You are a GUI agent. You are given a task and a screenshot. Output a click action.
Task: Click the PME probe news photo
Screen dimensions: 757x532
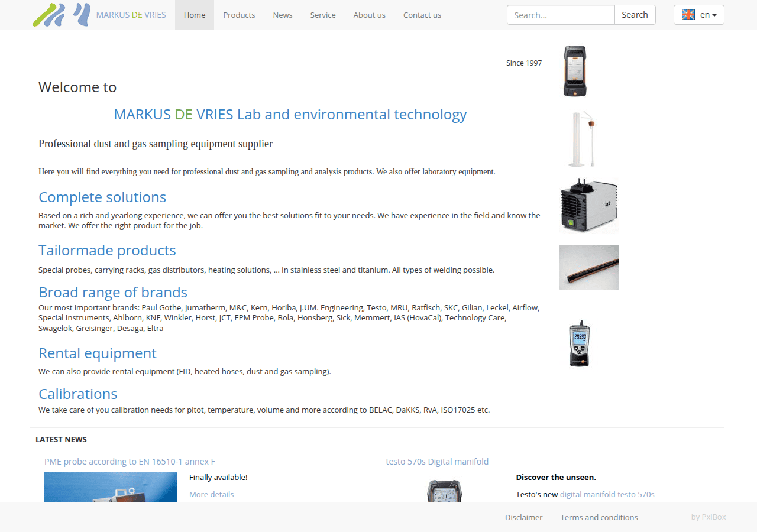[x=111, y=487]
